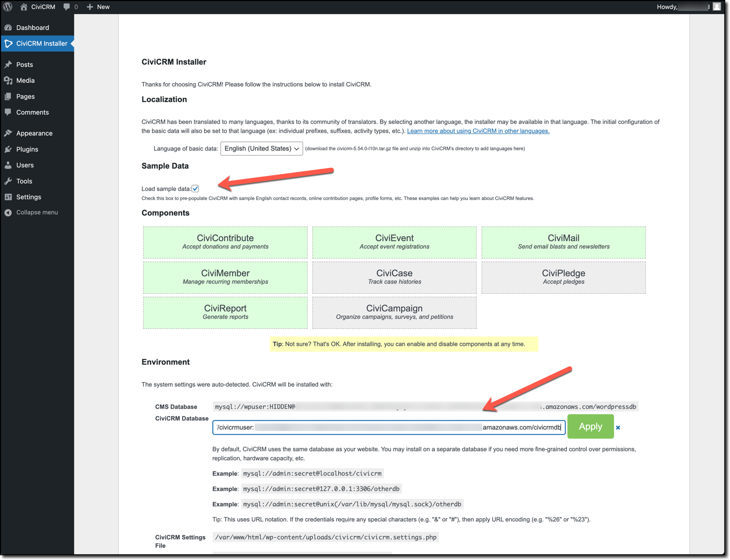Toggle the CiviReport component
The image size is (730, 560).
[225, 313]
